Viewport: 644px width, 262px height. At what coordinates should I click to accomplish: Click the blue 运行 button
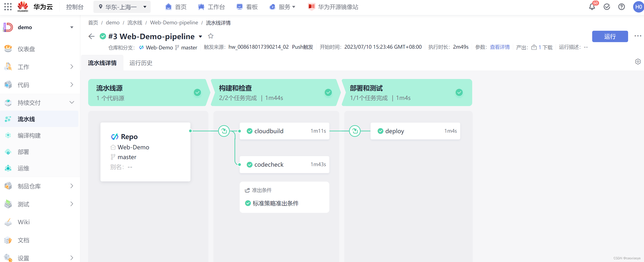coord(609,37)
